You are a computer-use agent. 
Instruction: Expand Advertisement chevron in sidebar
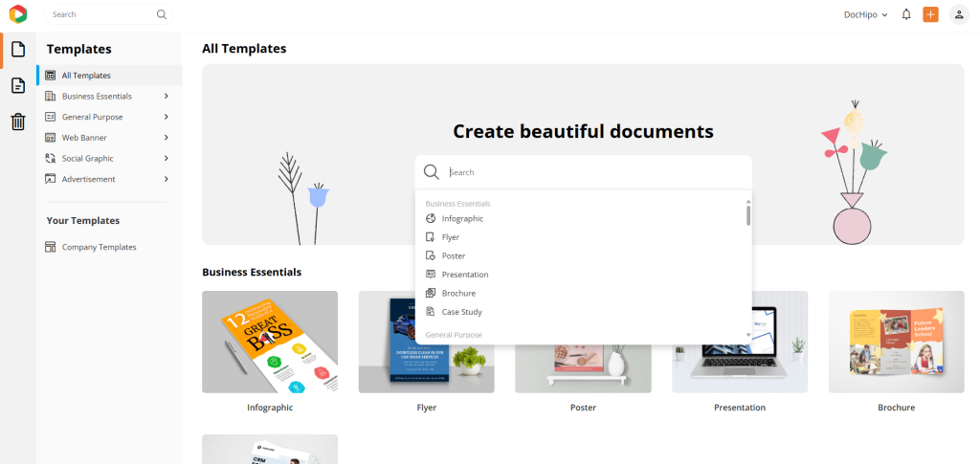[x=167, y=179]
